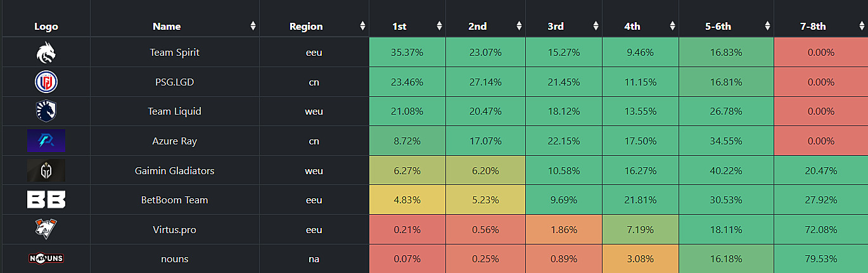Sort by 1st place probability arrows
Image resolution: width=868 pixels, height=273 pixels.
coord(439,26)
